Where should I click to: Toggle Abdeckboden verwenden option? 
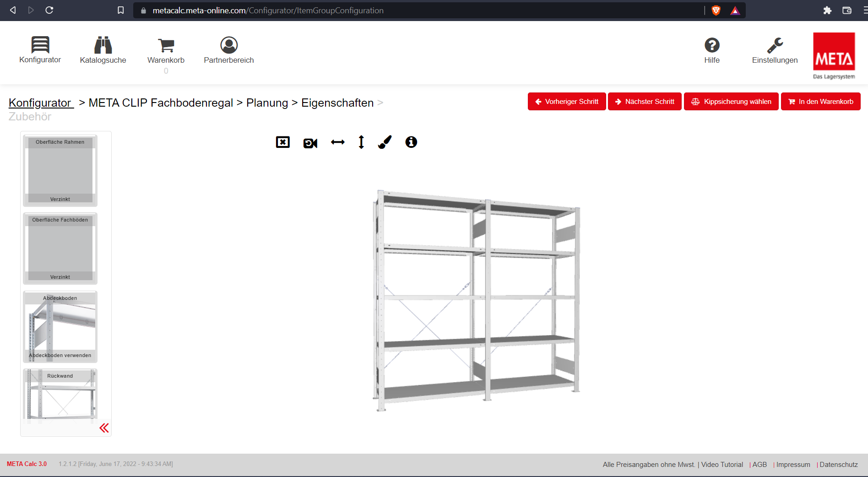tap(60, 327)
